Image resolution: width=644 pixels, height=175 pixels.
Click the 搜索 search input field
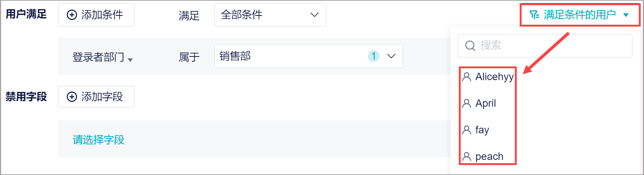[545, 46]
